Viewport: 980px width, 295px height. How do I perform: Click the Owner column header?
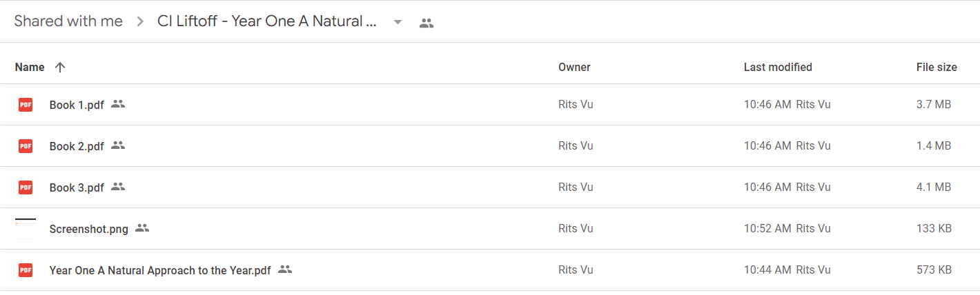(x=574, y=67)
